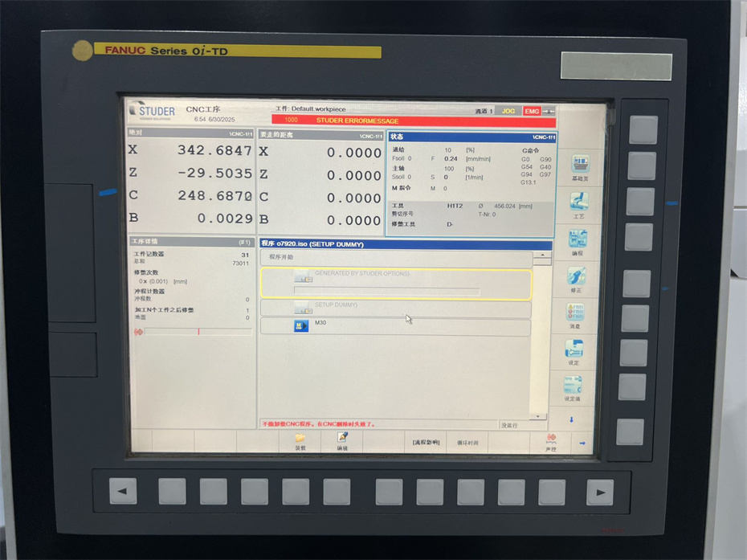Open the 修正 correction icon
Image resolution: width=747 pixels, height=560 pixels.
click(x=577, y=277)
